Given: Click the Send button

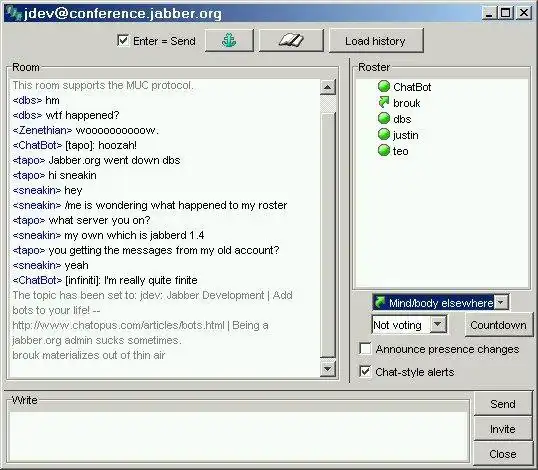Looking at the screenshot, I should [503, 404].
